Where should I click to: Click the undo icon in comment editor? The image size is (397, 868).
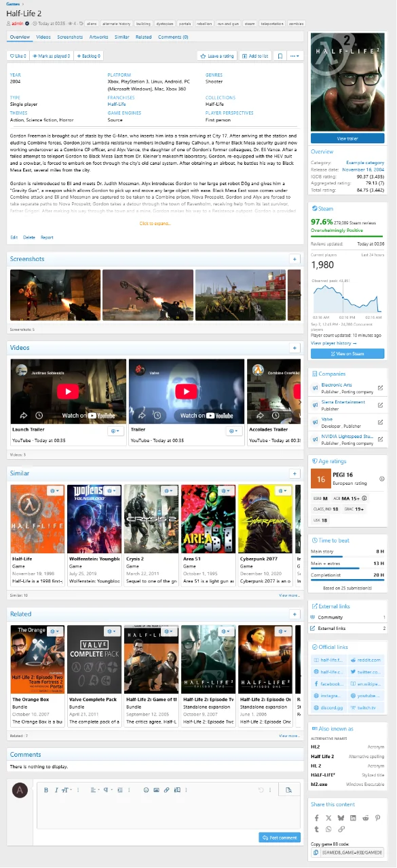point(261,790)
